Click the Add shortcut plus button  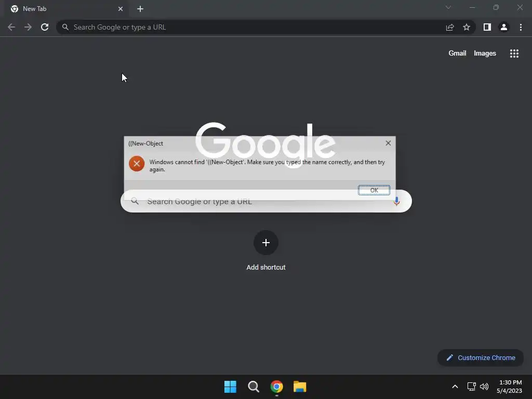(266, 243)
